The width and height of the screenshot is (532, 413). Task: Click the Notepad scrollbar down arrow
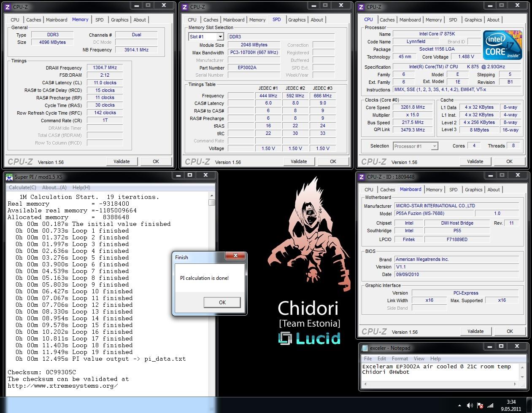pyautogui.click(x=523, y=376)
